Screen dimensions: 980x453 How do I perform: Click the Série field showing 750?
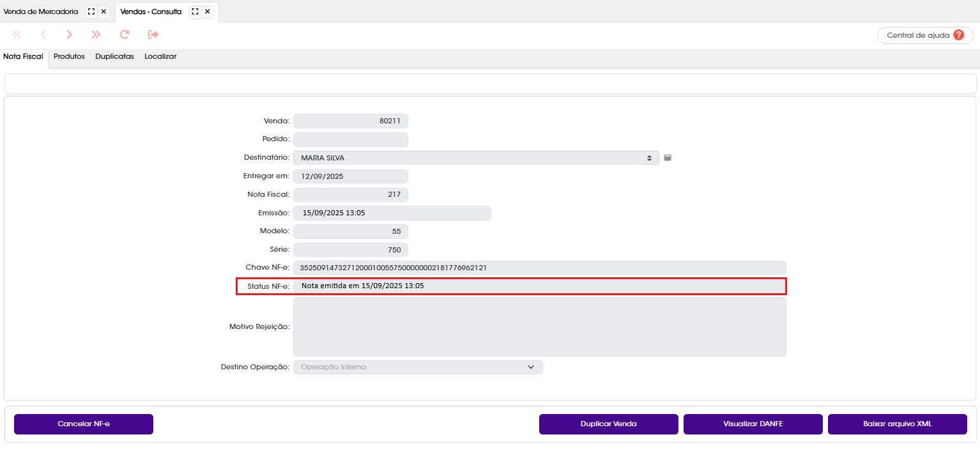click(351, 250)
